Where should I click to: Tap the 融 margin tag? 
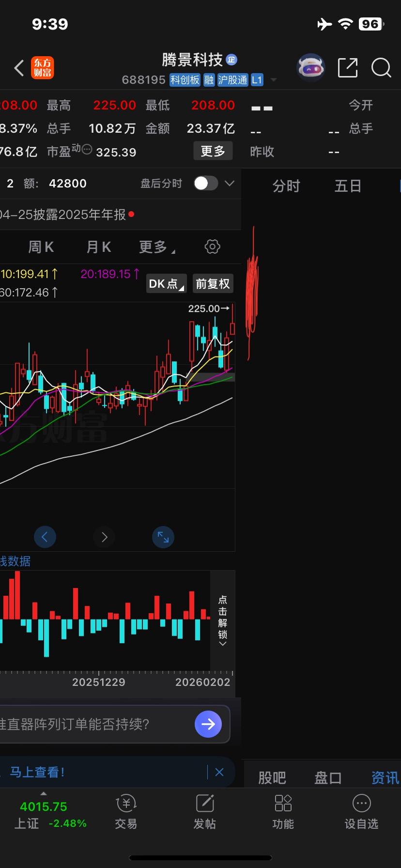[209, 80]
